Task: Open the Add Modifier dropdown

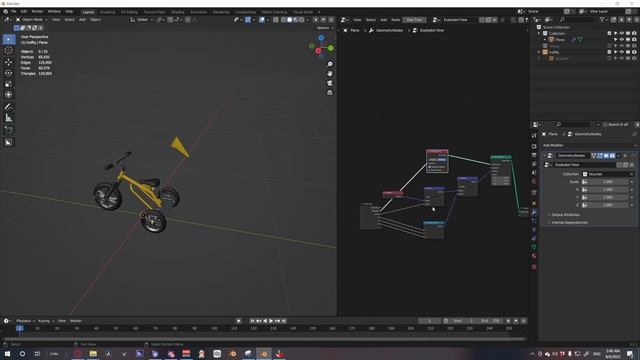Action: (588, 145)
